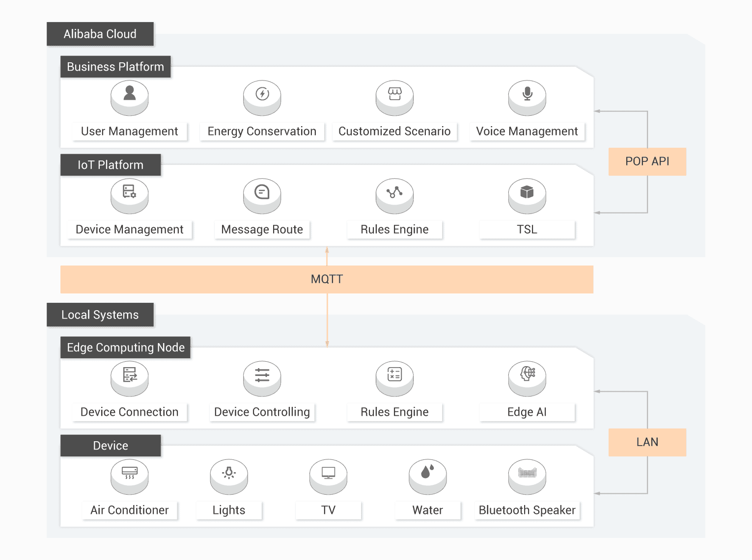Select the Bluetooth Speaker icon
The width and height of the screenshot is (752, 560).
(527, 473)
